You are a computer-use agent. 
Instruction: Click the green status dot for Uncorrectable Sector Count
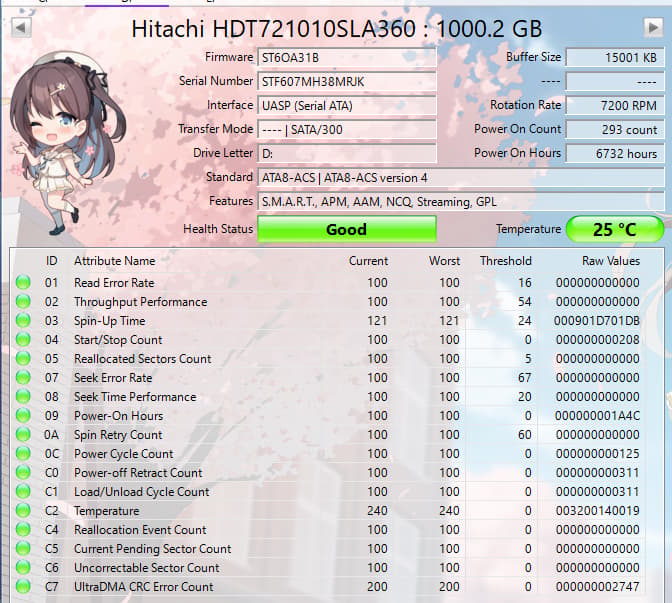(23, 567)
